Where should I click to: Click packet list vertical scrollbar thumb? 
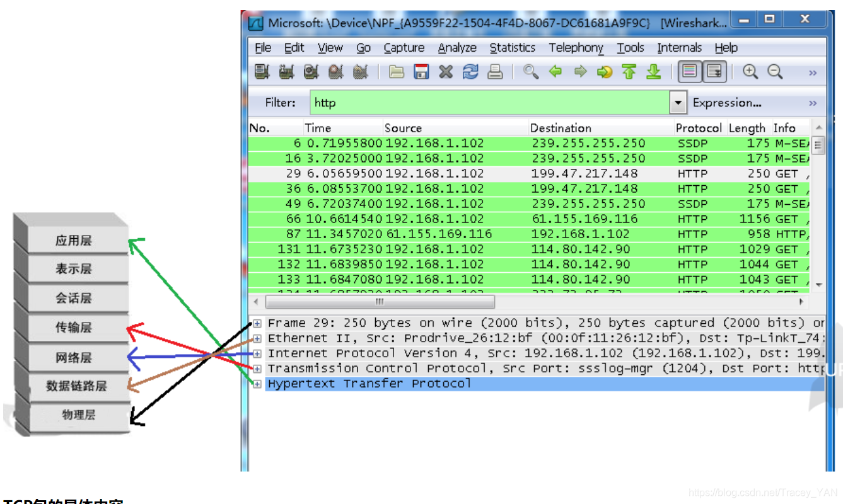[x=818, y=145]
